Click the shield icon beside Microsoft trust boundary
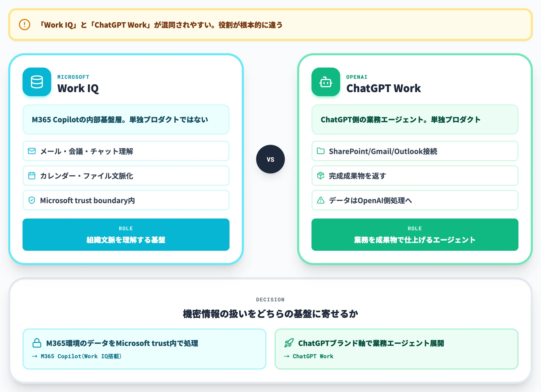The height and width of the screenshot is (392, 541). click(x=32, y=200)
